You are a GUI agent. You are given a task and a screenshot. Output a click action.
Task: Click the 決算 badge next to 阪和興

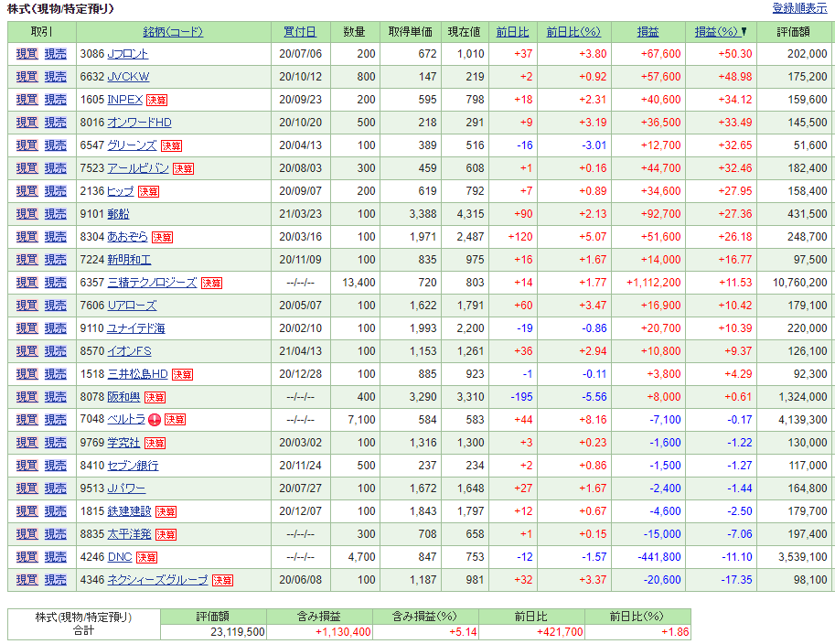tap(155, 398)
